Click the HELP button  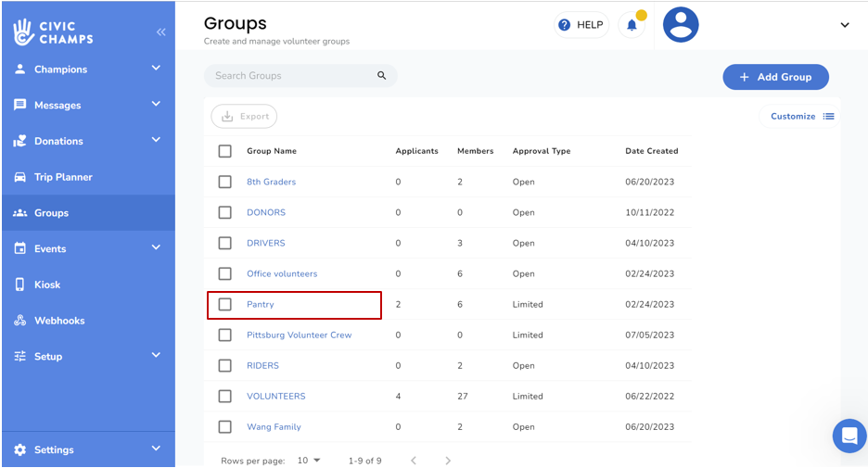pyautogui.click(x=581, y=25)
